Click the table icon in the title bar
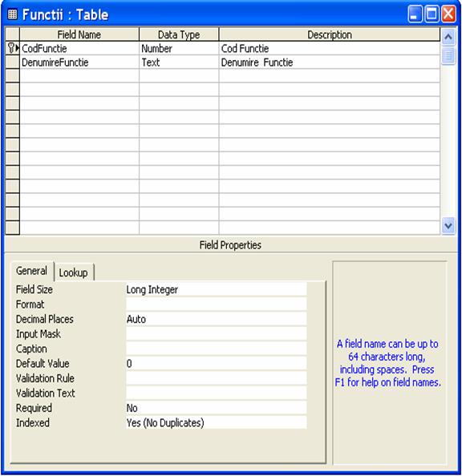Viewport: 462px width, 476px height. [13, 14]
